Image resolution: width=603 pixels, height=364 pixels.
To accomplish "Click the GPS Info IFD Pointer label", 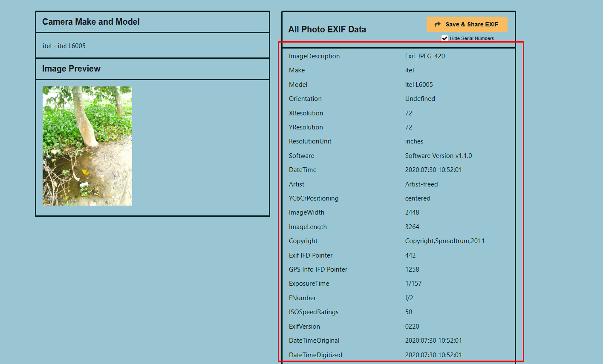I will pyautogui.click(x=318, y=269).
